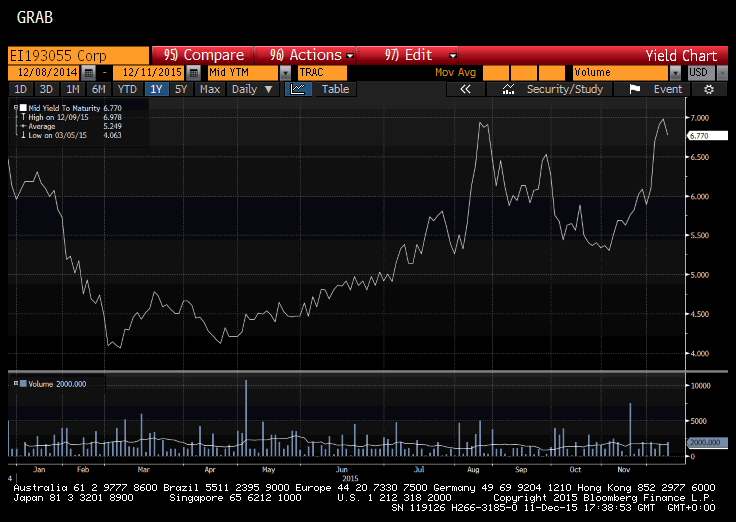The image size is (736, 522).
Task: Click the second Mov Avg input box
Action: point(524,73)
